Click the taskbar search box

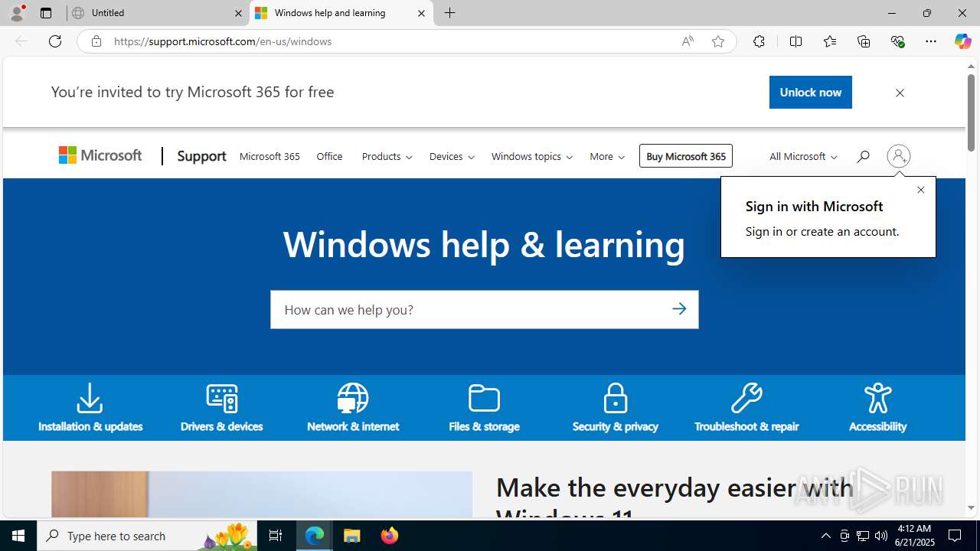coord(149,536)
